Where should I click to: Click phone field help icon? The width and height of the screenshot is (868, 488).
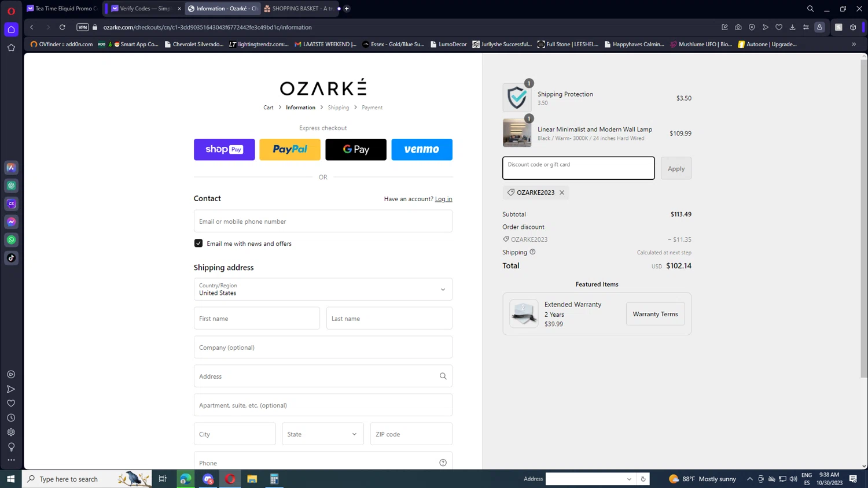[443, 463]
